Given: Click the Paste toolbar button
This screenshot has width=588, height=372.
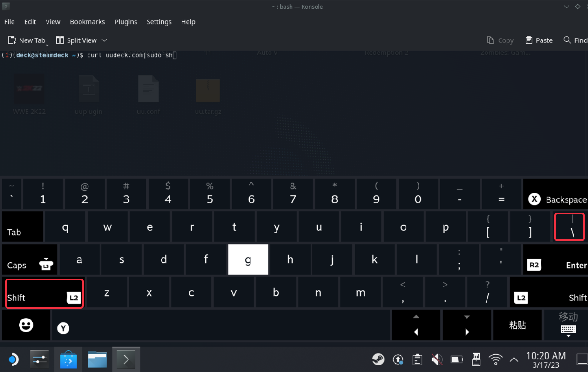Looking at the screenshot, I should click(539, 40).
